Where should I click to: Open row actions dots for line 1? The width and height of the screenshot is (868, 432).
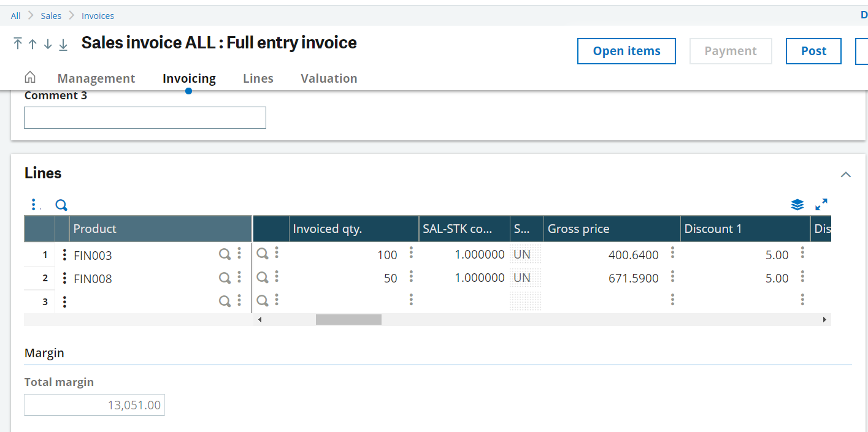click(64, 254)
